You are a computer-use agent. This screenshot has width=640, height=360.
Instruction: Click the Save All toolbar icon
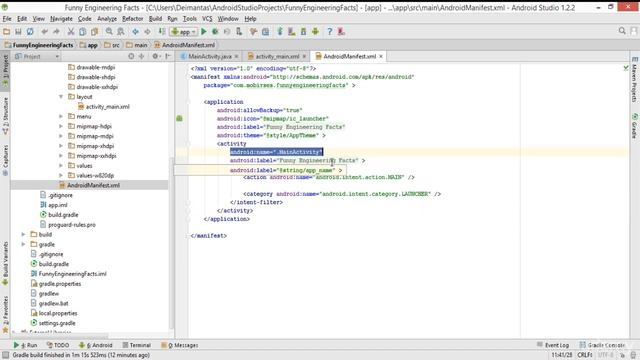click(18, 31)
